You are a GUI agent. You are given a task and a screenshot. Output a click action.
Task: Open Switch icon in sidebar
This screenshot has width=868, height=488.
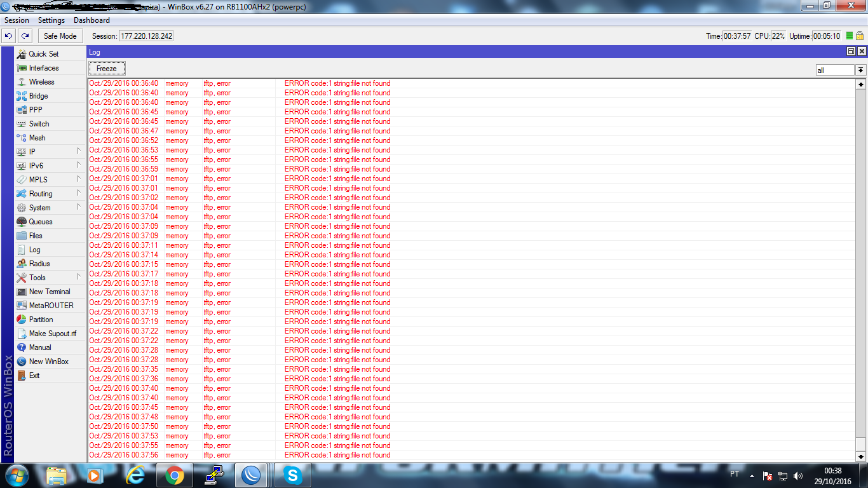tap(22, 124)
